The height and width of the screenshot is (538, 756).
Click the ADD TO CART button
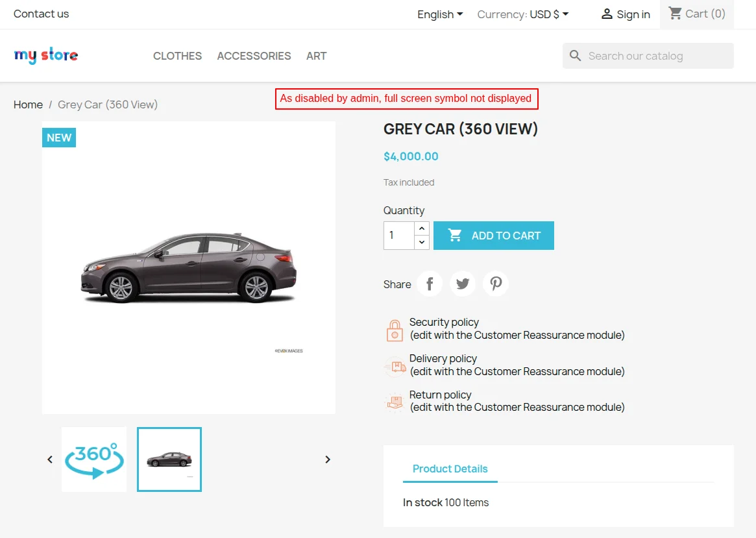pos(494,235)
